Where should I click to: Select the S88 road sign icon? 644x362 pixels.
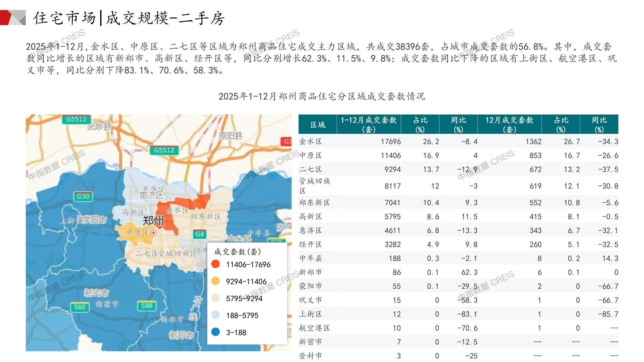[x=146, y=306]
